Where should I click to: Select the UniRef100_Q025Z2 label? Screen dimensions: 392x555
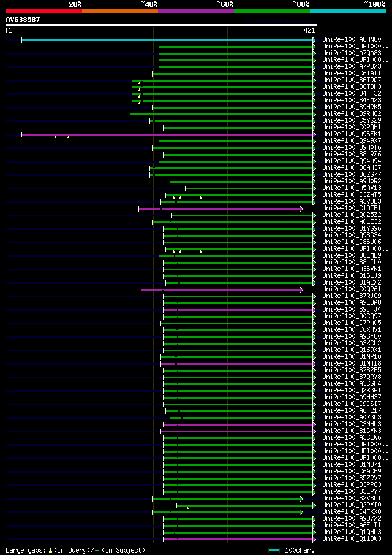coord(352,215)
